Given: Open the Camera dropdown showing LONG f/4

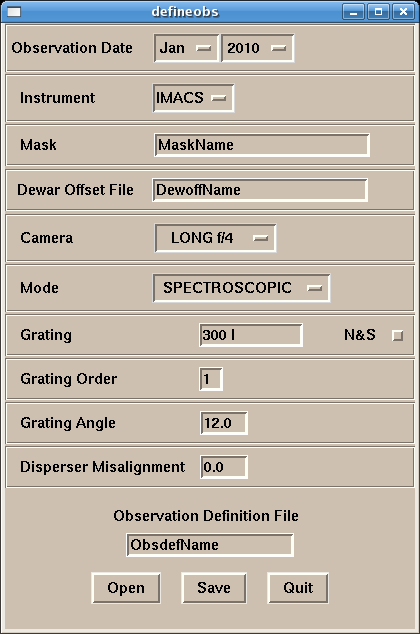Looking at the screenshot, I should click(x=215, y=238).
